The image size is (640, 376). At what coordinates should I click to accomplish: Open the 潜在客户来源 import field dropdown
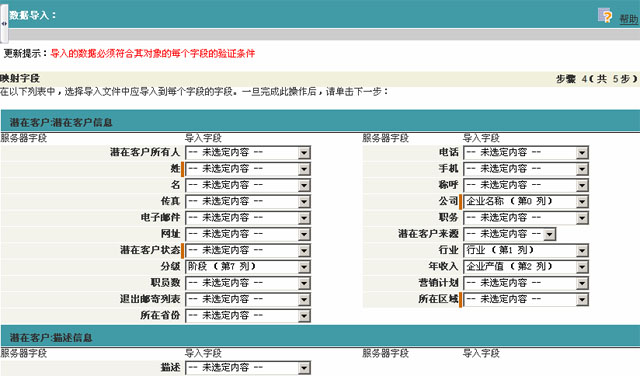509,234
